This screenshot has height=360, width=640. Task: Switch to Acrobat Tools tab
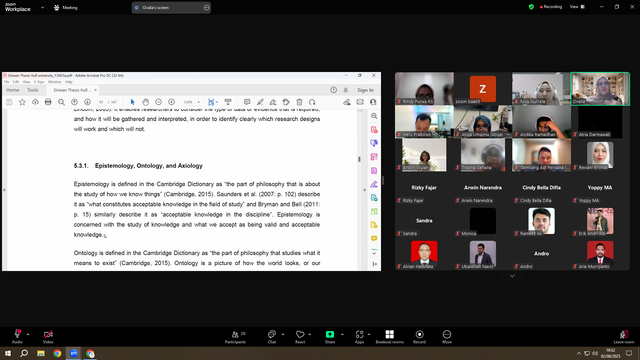[33, 90]
